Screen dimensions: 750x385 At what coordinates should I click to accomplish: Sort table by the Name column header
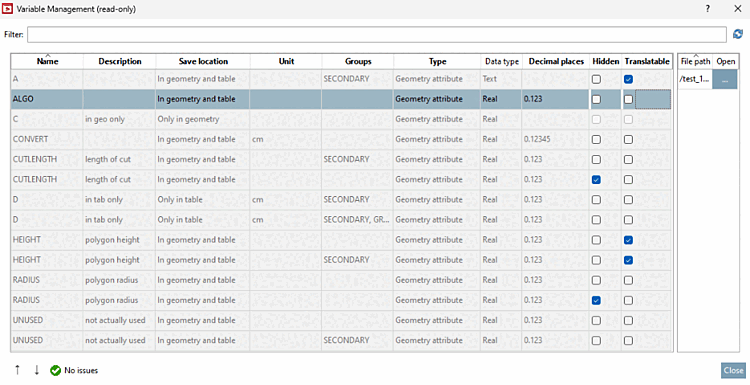47,61
